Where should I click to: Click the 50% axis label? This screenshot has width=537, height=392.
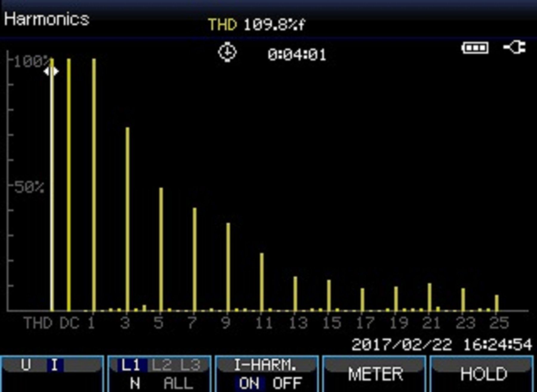pos(29,188)
